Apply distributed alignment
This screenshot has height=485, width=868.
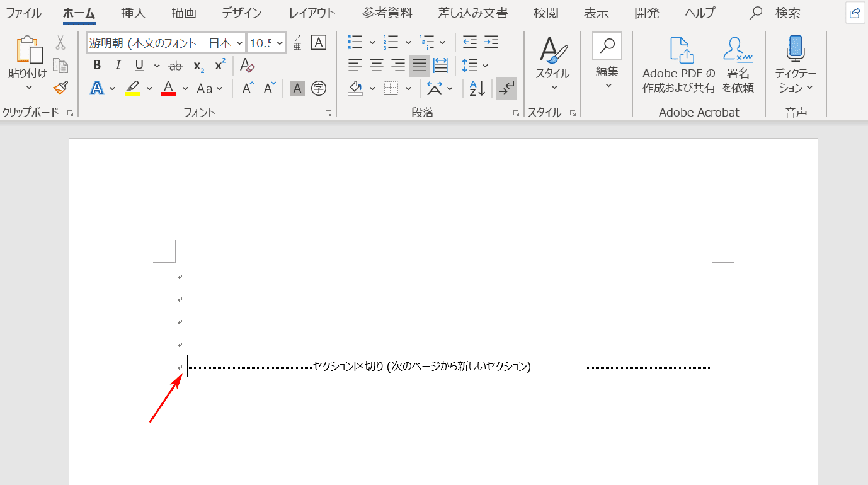coord(441,65)
